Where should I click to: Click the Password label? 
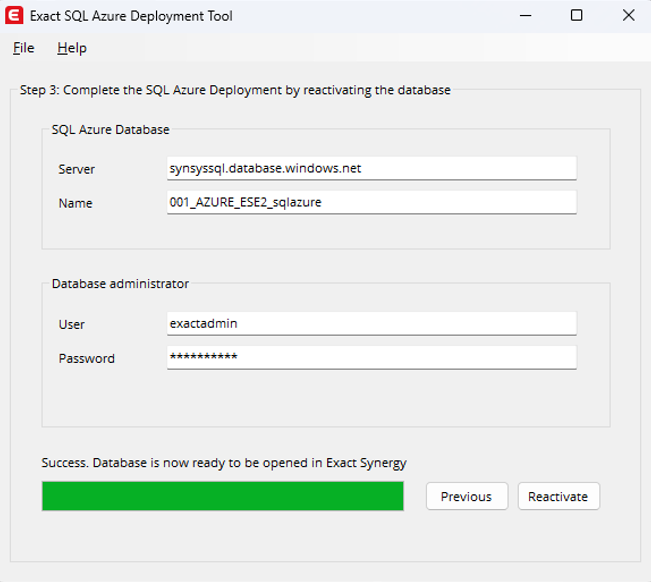[86, 358]
